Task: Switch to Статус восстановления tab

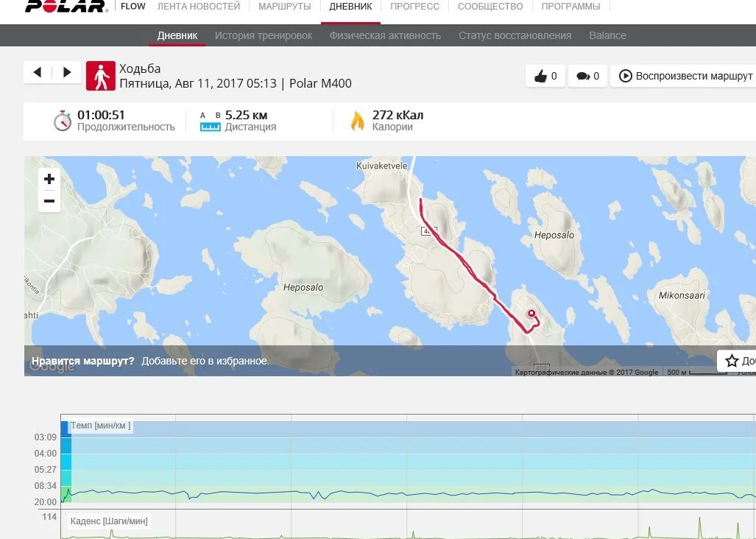Action: point(515,35)
